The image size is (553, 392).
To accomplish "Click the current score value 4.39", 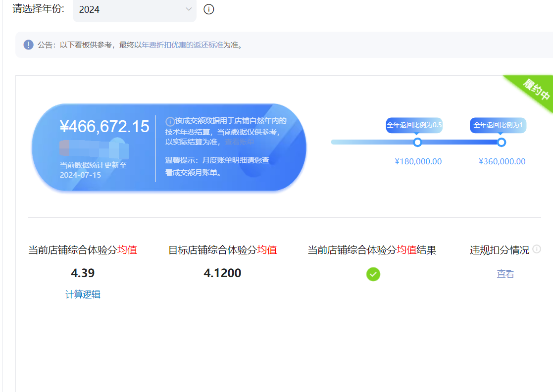I will click(83, 273).
